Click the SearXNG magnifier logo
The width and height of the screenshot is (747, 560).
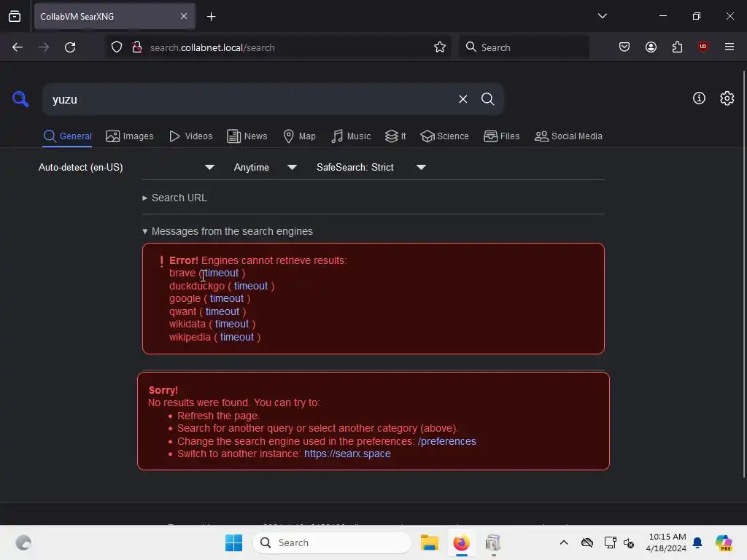[x=20, y=99]
